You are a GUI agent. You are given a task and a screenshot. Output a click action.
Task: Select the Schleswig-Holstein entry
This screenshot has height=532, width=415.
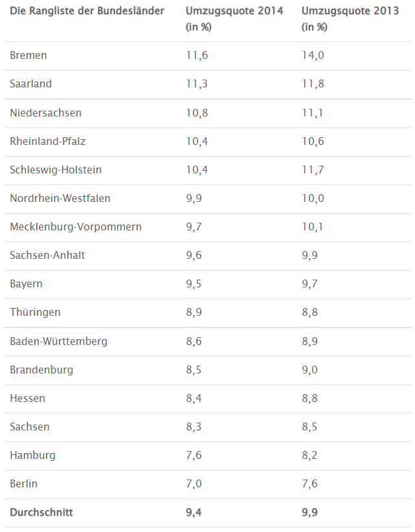pos(56,170)
